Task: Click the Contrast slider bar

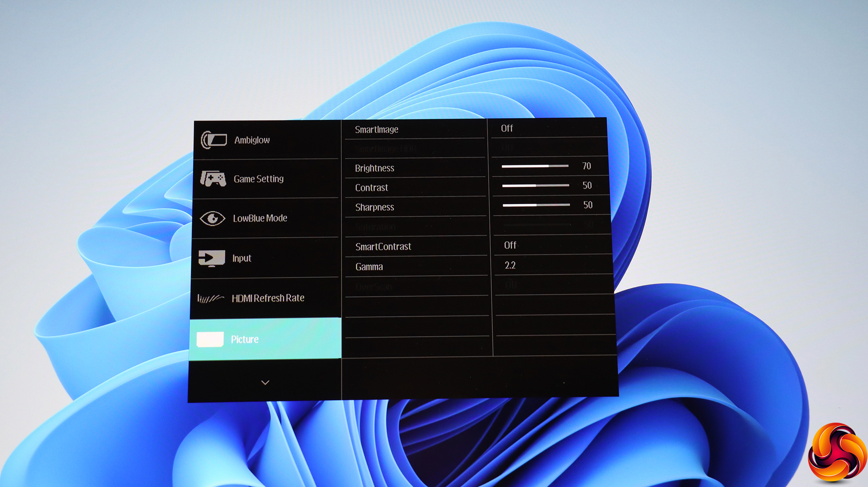Action: click(x=536, y=185)
